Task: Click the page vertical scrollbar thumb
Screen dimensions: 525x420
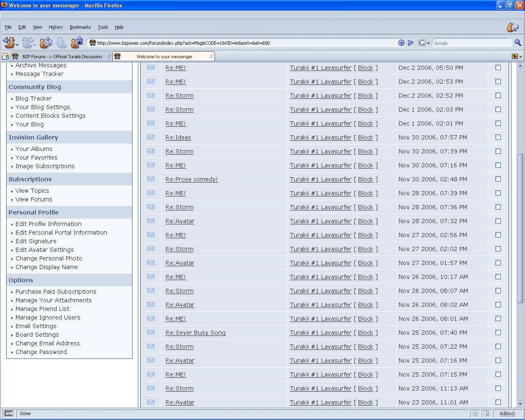Action: (x=520, y=228)
